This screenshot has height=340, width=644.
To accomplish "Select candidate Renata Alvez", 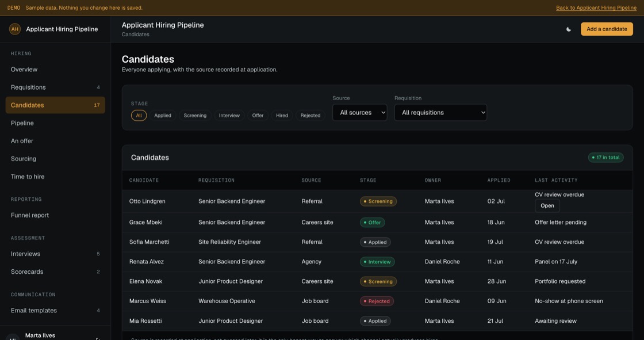I will click(146, 262).
